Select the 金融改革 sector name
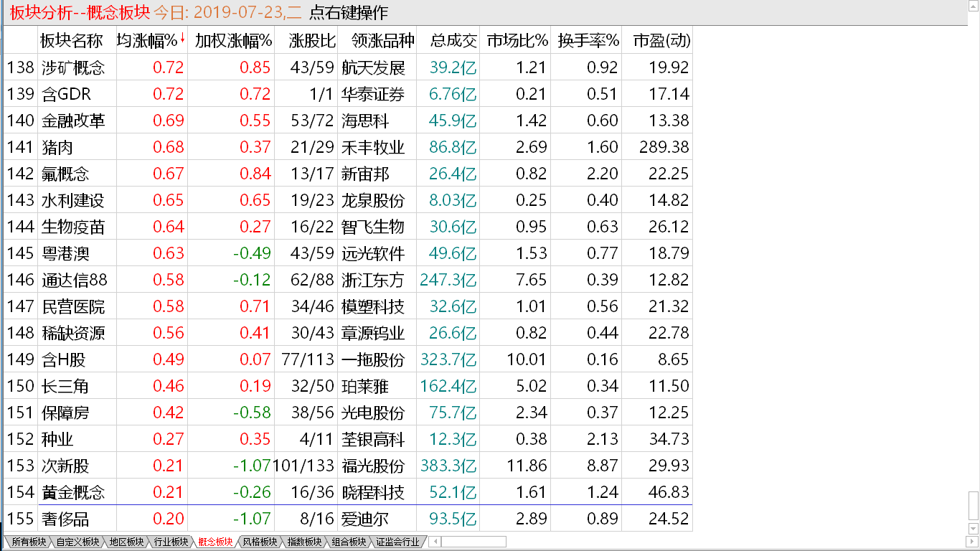This screenshot has height=551, width=980. [72, 121]
